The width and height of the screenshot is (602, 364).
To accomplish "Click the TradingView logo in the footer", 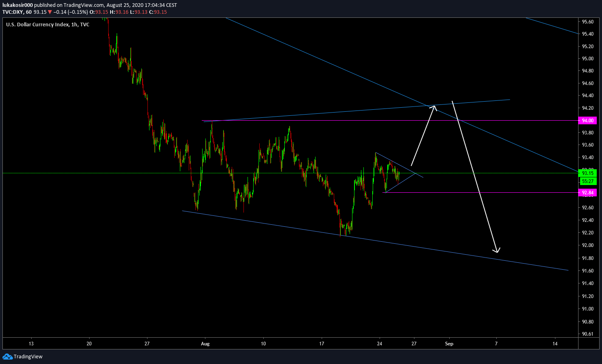I will click(x=22, y=357).
